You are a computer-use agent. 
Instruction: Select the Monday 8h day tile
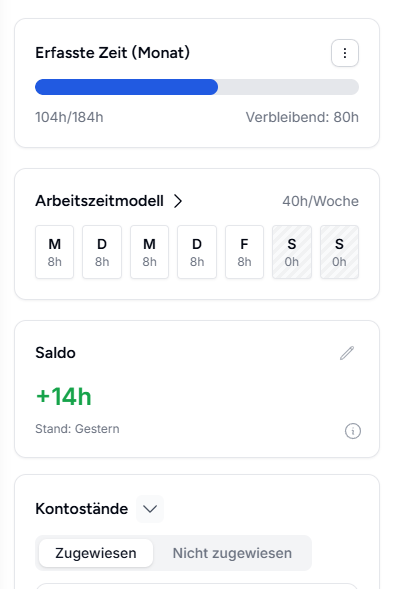(54, 252)
